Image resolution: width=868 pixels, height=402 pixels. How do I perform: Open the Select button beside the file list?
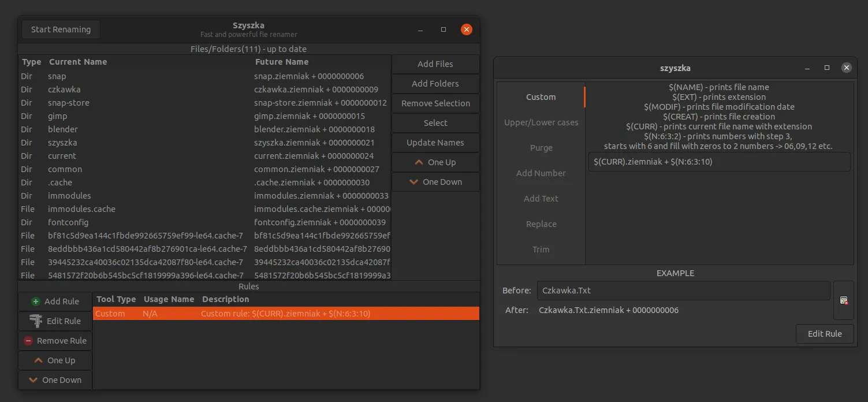click(x=435, y=123)
